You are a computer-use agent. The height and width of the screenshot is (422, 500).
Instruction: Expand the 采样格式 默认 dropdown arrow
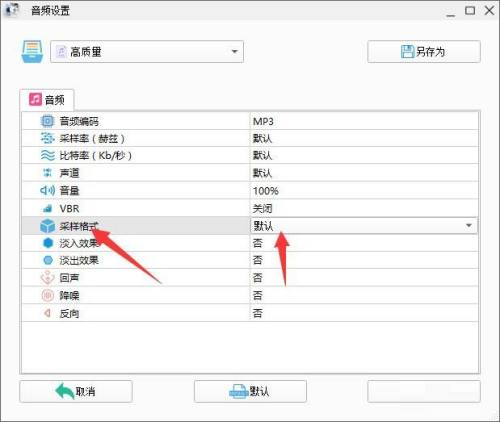coord(469,226)
